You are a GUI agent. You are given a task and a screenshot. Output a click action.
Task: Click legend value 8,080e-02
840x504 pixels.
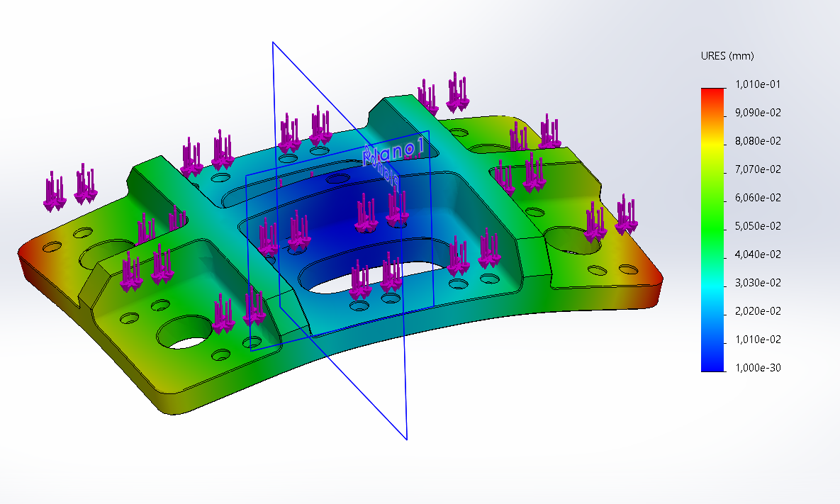click(758, 141)
